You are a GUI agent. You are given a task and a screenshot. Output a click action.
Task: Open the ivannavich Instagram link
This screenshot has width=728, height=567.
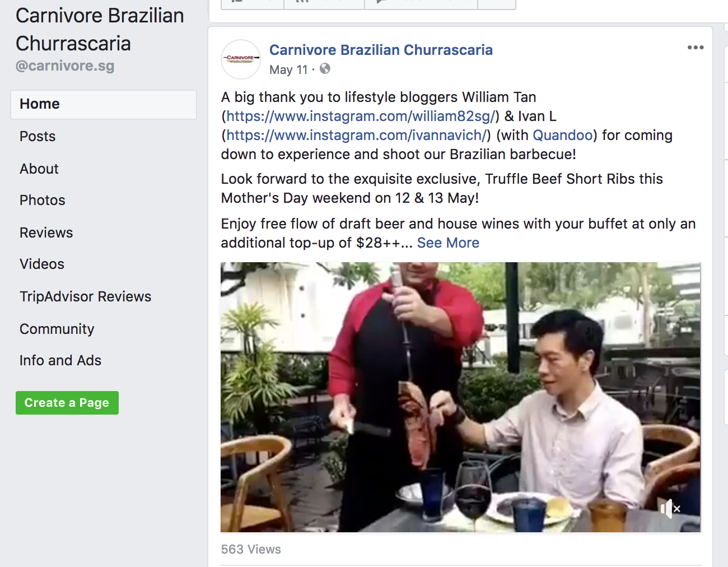[356, 135]
